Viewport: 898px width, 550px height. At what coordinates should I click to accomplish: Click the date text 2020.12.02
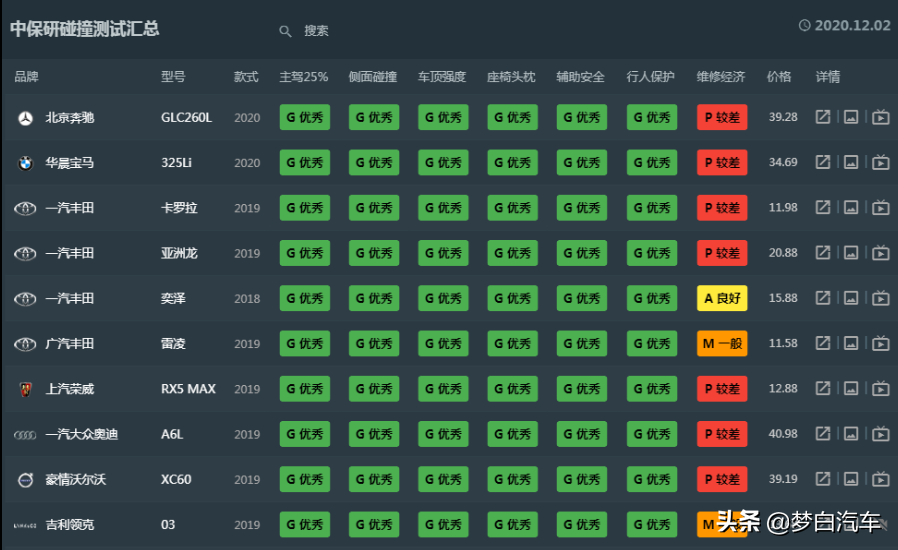[x=853, y=25]
